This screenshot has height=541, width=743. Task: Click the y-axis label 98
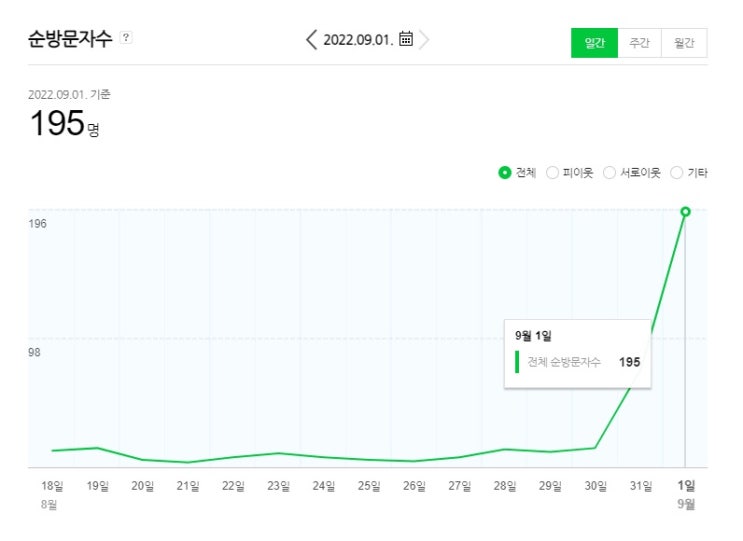pyautogui.click(x=34, y=352)
